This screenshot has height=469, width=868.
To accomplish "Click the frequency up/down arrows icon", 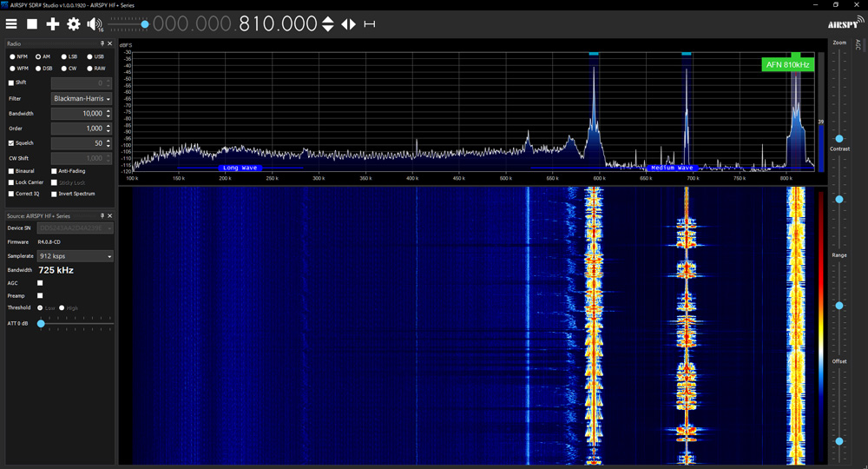I will (328, 23).
